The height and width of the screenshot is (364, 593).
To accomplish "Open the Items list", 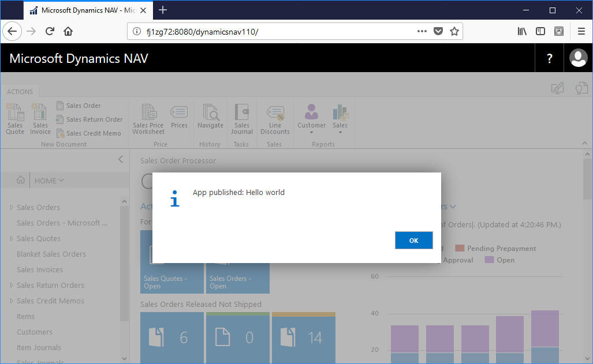I will tap(25, 316).
